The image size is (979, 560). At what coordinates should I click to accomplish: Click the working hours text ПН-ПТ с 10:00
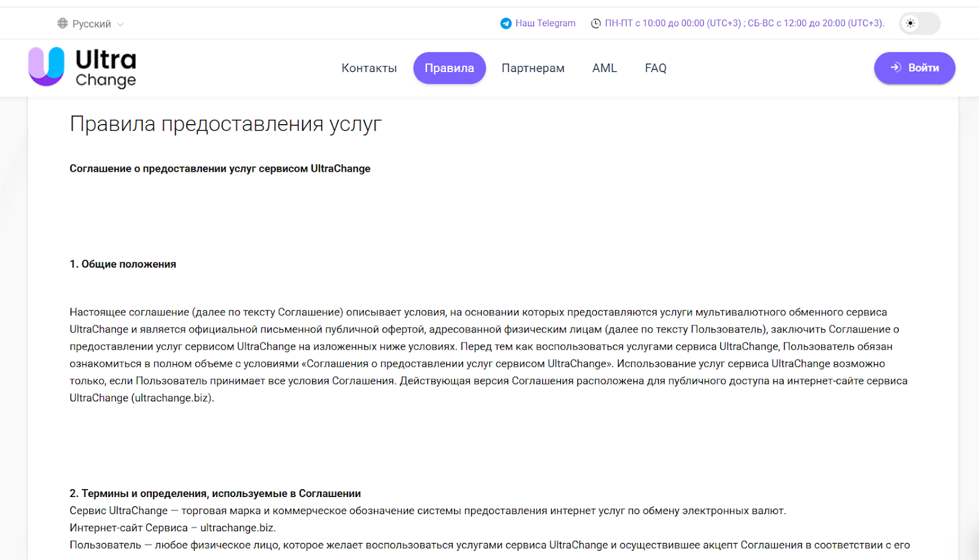click(745, 23)
